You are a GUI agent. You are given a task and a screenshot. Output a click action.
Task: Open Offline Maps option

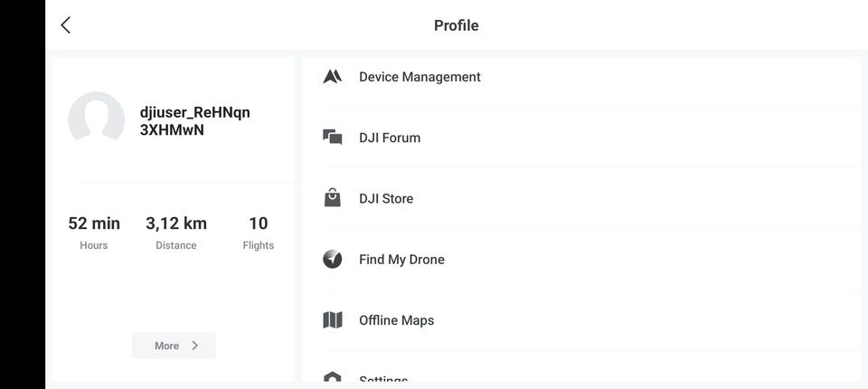coord(580,320)
